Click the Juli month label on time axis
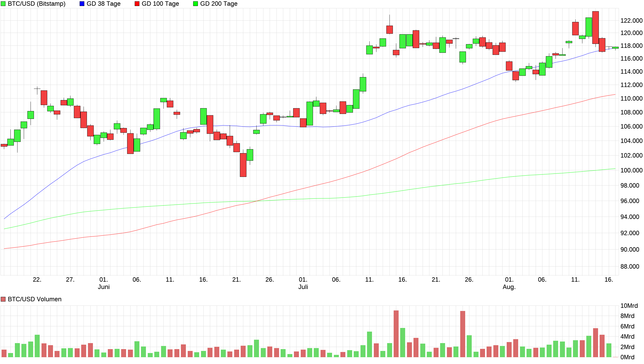Viewport: 644px width, 364px height. coord(303,287)
